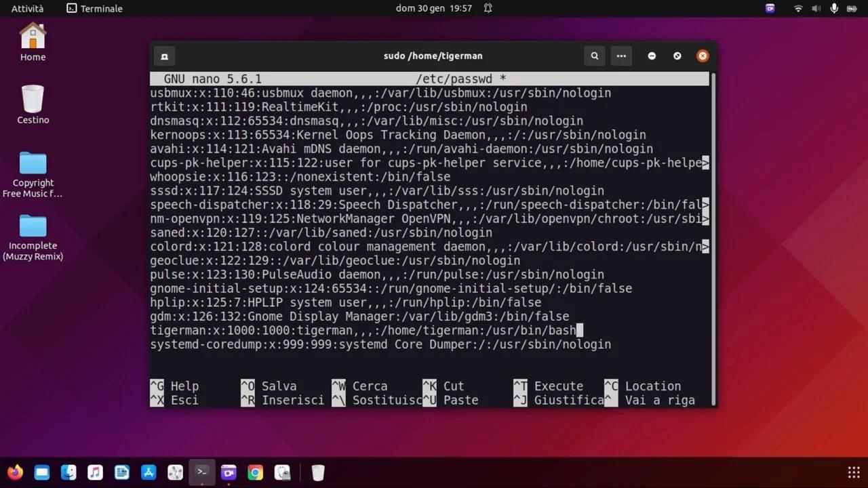
Task: Open the screen recorder app in the dock
Action: coord(228,472)
